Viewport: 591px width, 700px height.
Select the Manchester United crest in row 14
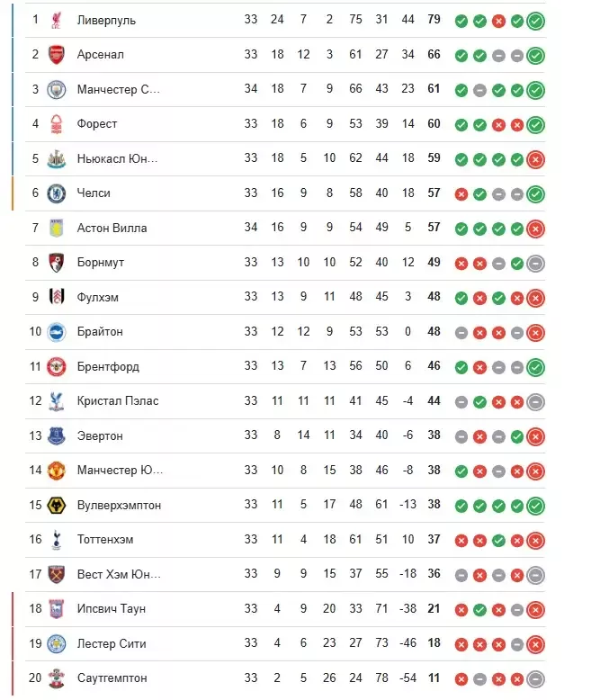pos(57,471)
